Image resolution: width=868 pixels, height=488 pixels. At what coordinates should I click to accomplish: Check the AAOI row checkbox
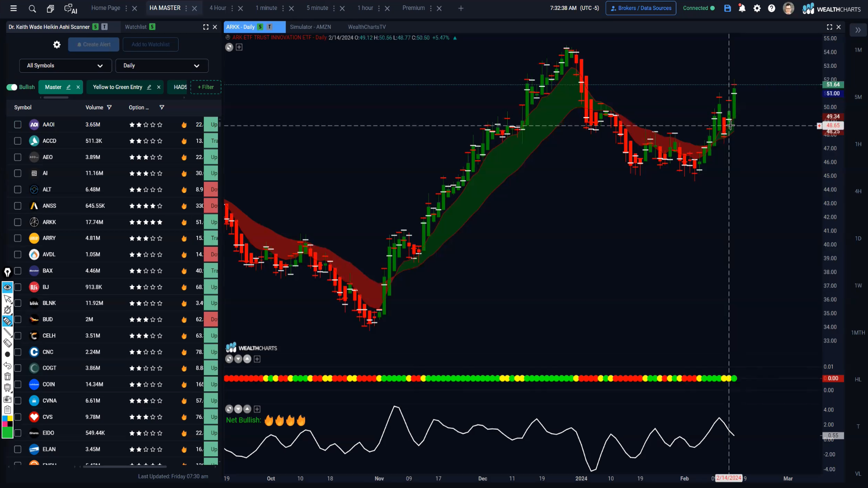[18, 125]
